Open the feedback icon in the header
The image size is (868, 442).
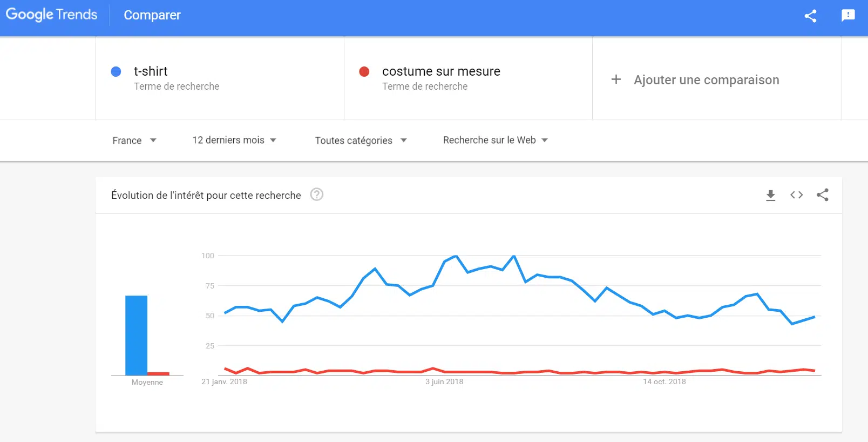pyautogui.click(x=848, y=16)
